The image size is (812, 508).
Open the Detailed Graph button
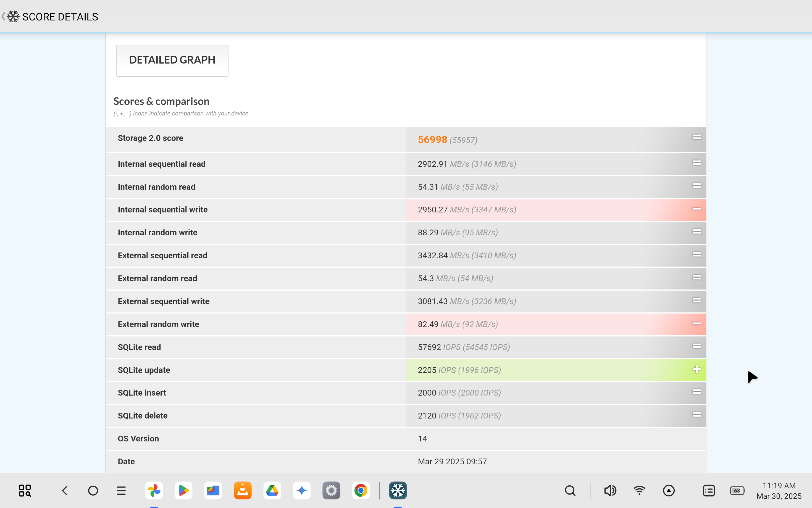click(172, 60)
